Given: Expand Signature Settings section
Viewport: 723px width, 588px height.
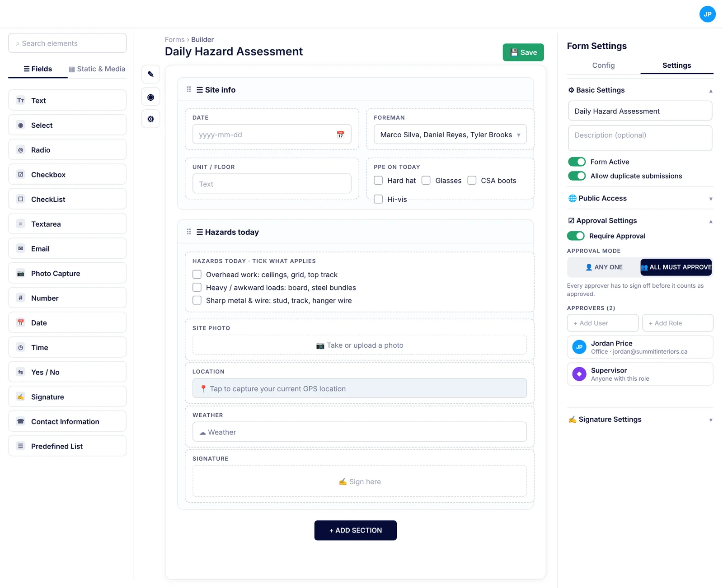Looking at the screenshot, I should click(x=710, y=420).
